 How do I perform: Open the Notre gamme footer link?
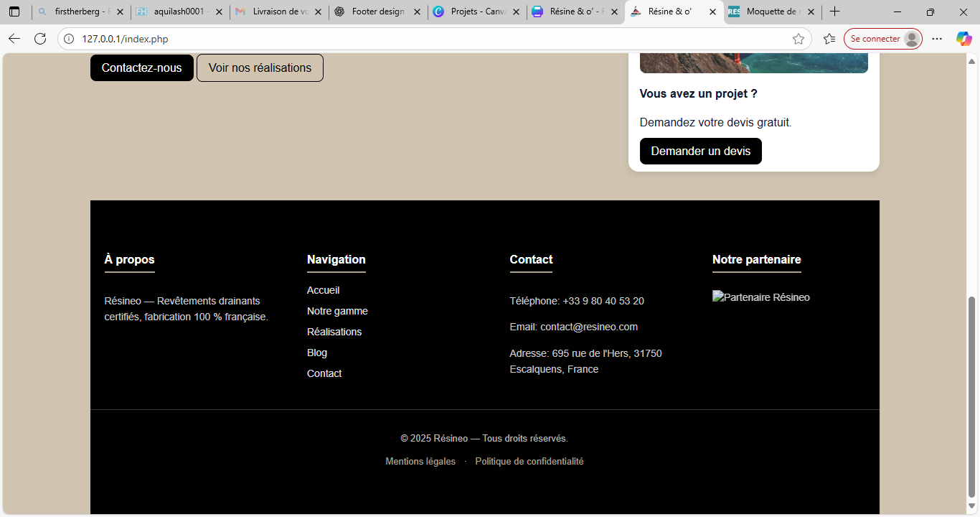[337, 311]
